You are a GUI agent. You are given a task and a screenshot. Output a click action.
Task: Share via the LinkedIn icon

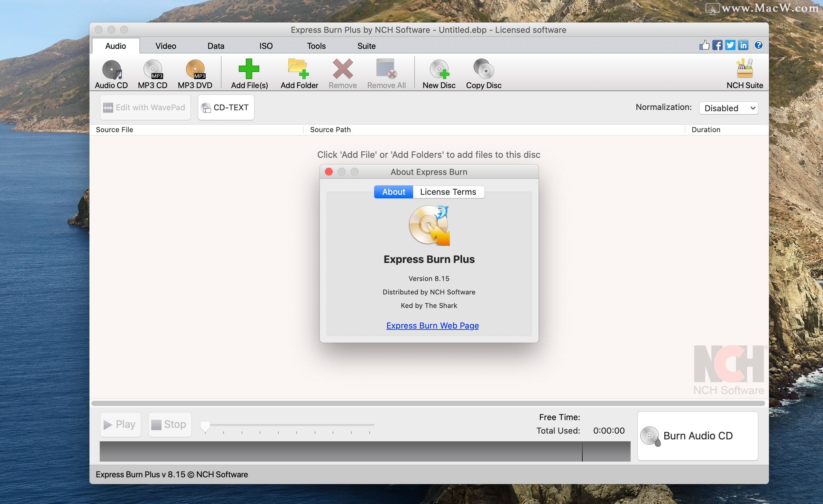[743, 45]
